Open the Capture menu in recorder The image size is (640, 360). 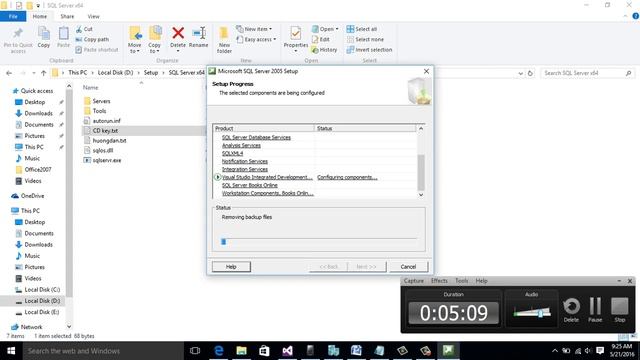(x=413, y=281)
